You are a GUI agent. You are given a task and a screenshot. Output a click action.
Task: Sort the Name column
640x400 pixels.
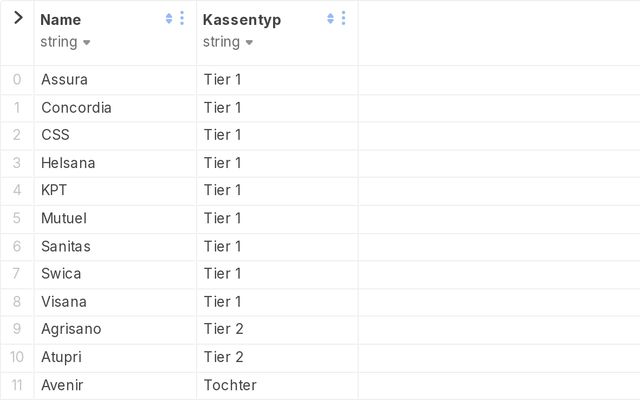click(x=169, y=19)
